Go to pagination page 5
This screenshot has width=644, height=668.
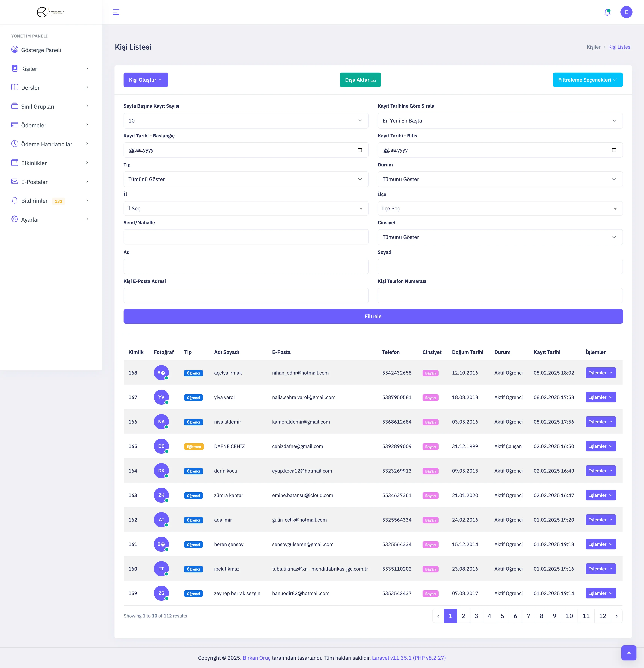(502, 616)
